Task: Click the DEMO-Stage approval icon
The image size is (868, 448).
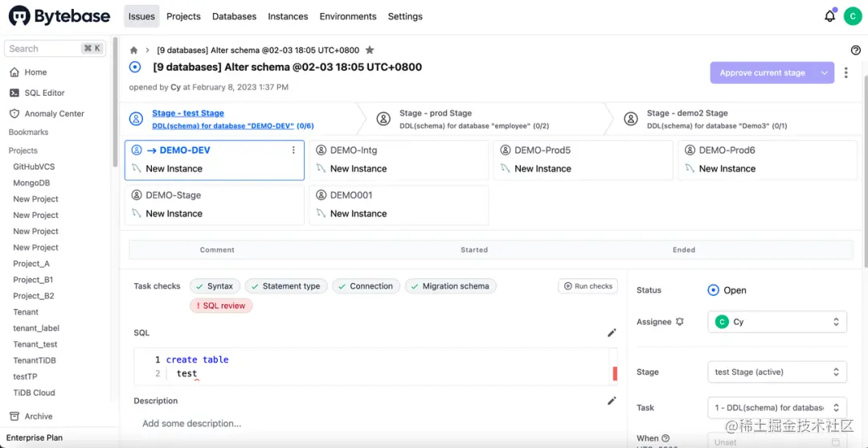Action: click(136, 195)
